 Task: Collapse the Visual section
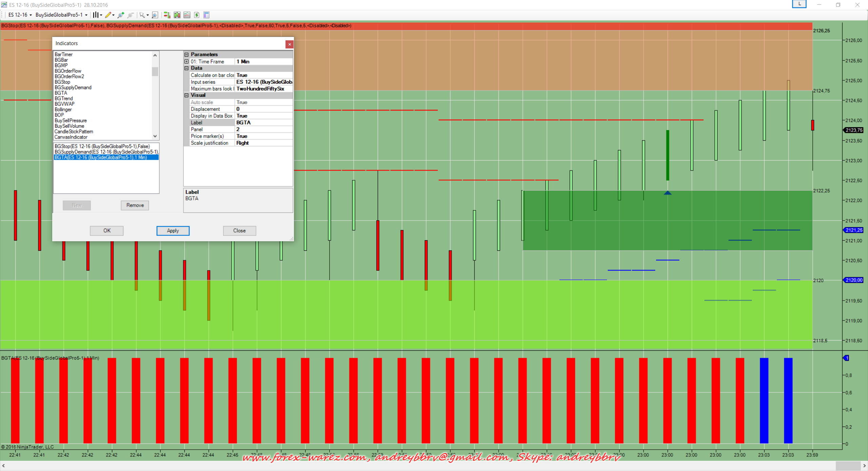tap(186, 95)
